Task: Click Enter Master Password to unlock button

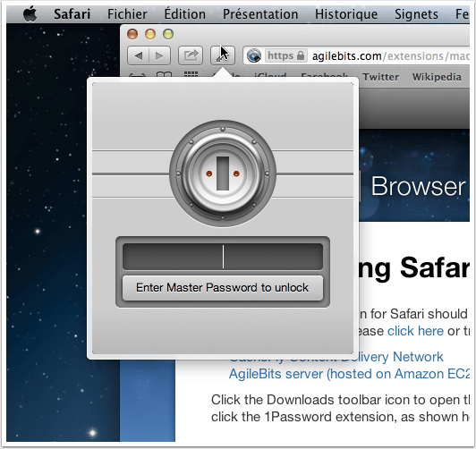Action: tap(223, 288)
